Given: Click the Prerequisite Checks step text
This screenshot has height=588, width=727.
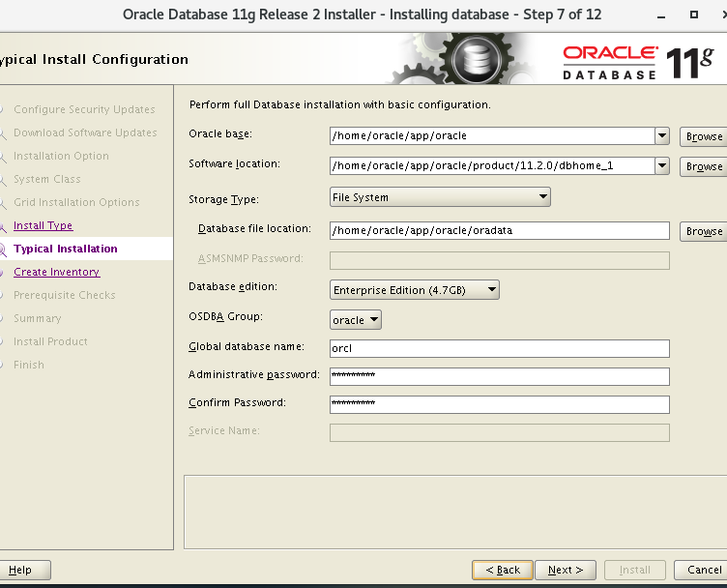Looking at the screenshot, I should pyautogui.click(x=65, y=295).
